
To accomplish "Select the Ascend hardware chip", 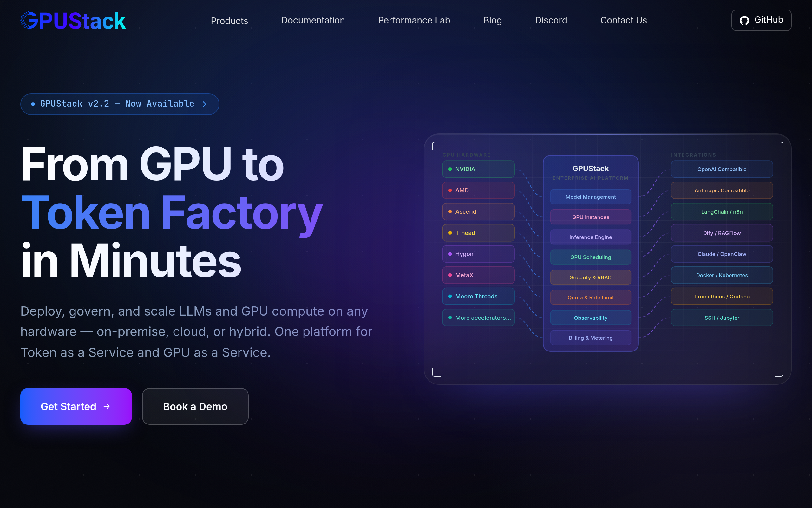I will (x=478, y=211).
